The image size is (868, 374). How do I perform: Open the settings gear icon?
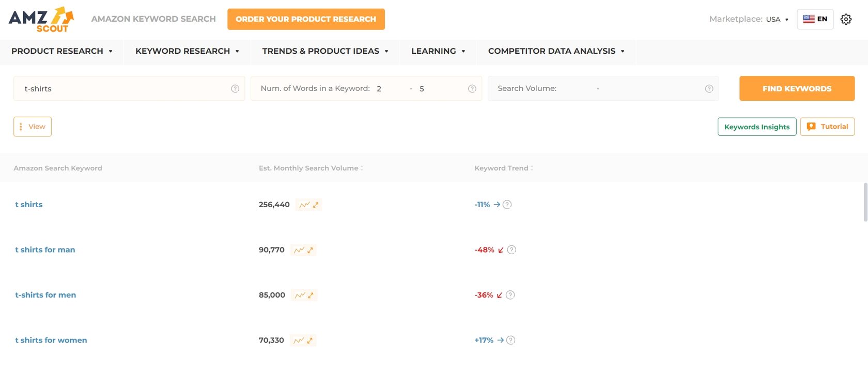(846, 19)
